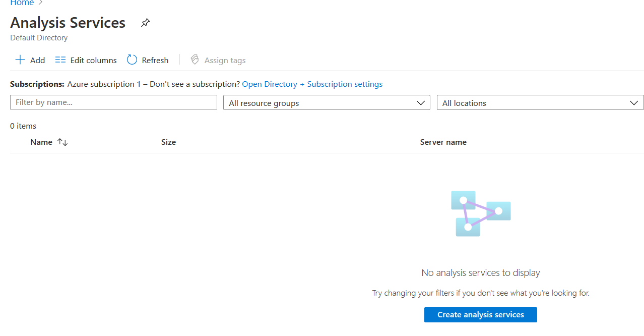644x336 pixels.
Task: Focus the Filter by name input
Action: pos(113,102)
